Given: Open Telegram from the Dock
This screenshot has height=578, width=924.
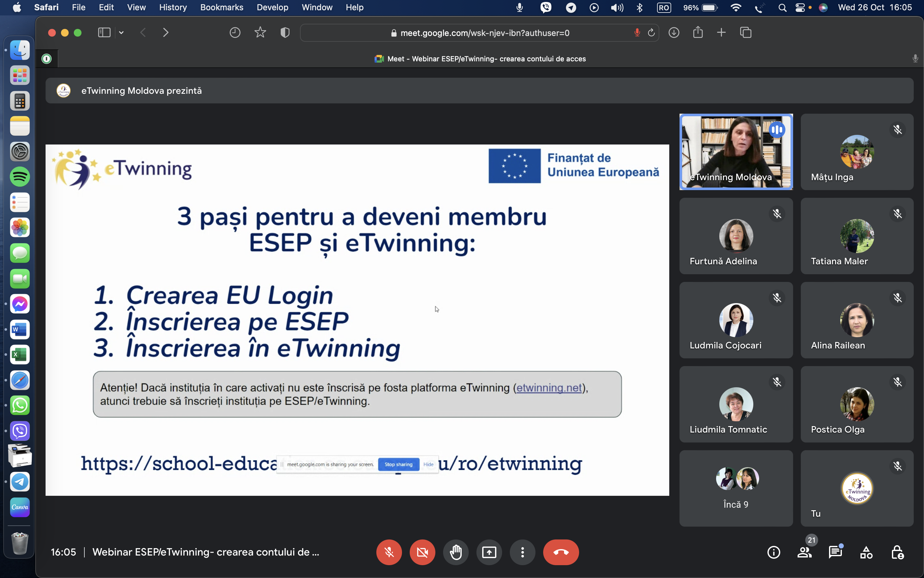Looking at the screenshot, I should tap(20, 482).
